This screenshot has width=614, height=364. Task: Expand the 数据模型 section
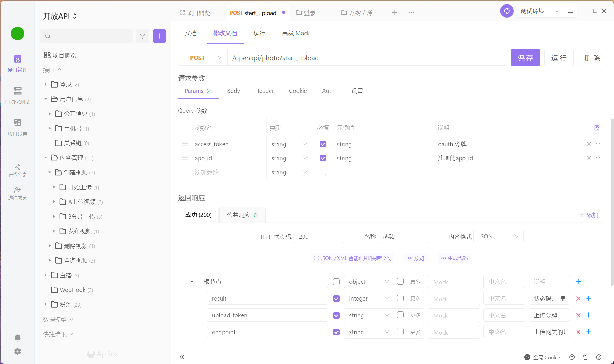point(58,319)
